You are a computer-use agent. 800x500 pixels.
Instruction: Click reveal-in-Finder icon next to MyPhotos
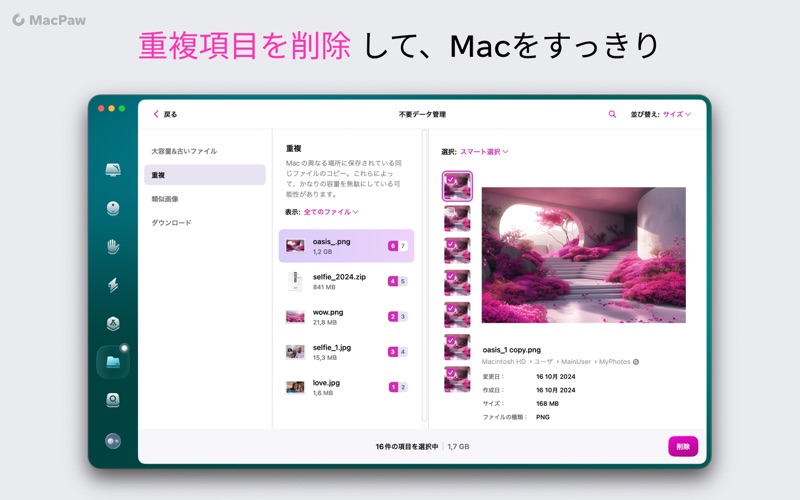coord(636,362)
